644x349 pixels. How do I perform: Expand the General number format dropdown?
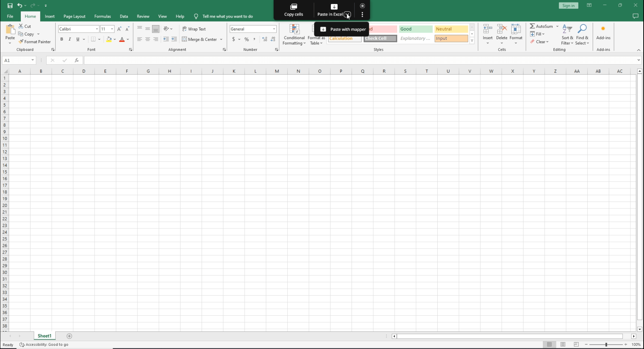tap(274, 29)
